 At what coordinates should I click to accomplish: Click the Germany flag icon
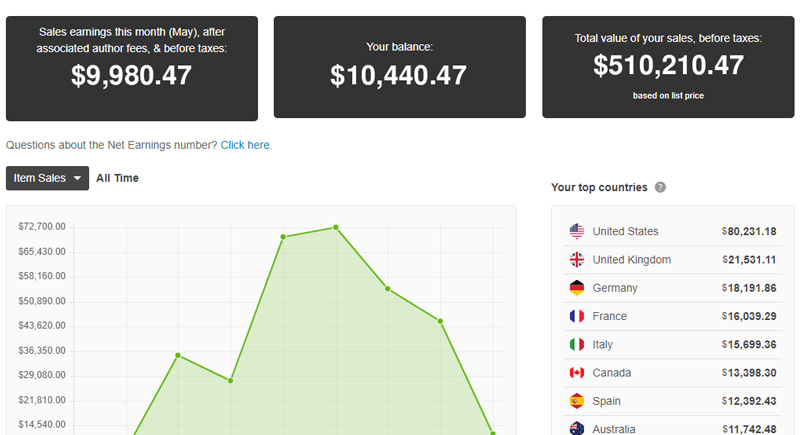(x=576, y=288)
